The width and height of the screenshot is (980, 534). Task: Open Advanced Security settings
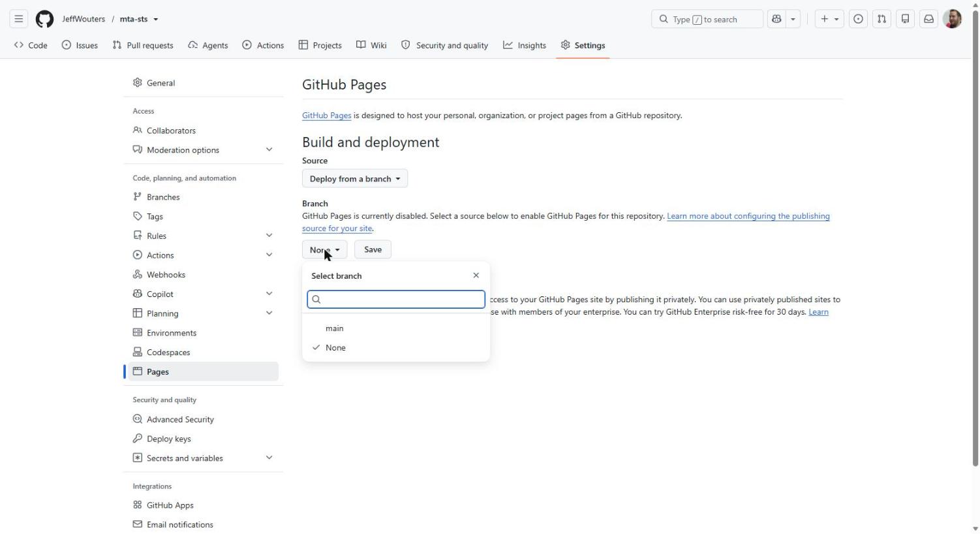[204, 419]
